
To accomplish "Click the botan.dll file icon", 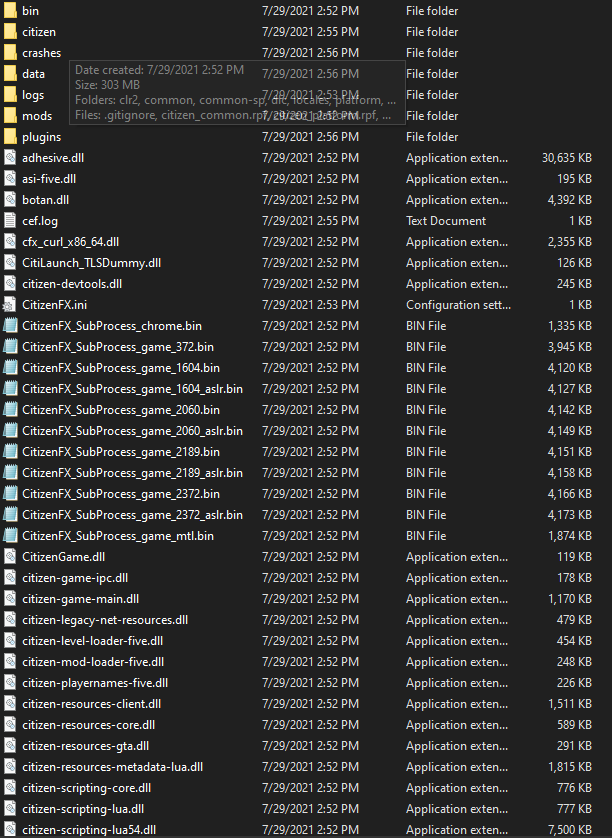I will pyautogui.click(x=10, y=200).
